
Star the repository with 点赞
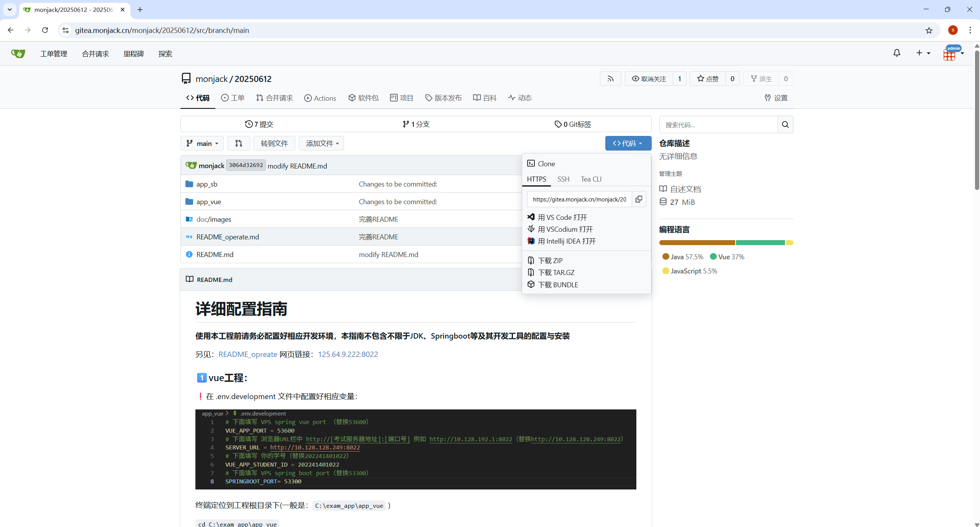[x=708, y=79]
